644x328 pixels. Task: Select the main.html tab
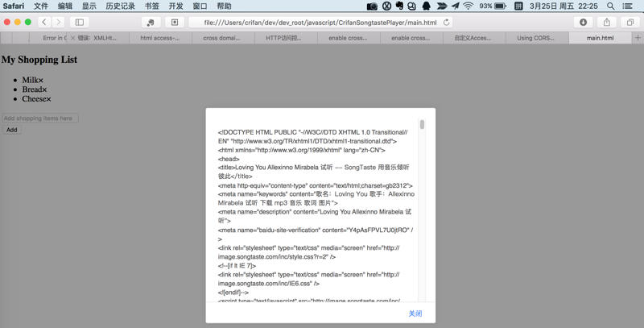coord(600,38)
